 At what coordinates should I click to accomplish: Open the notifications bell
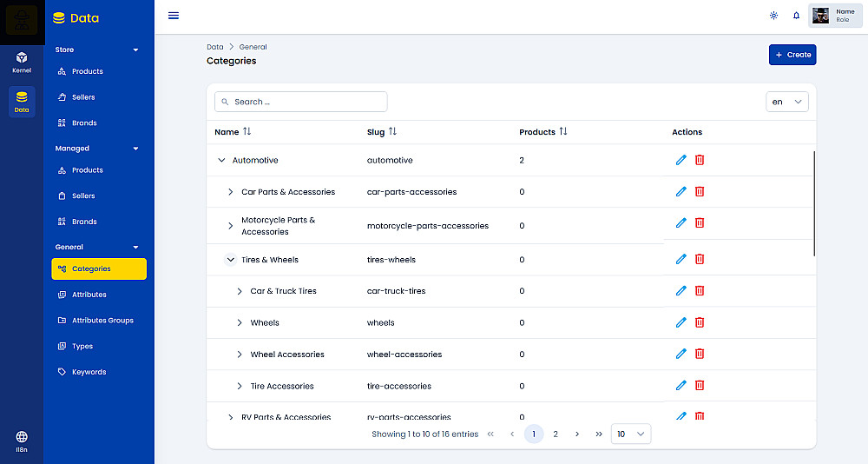click(x=796, y=16)
